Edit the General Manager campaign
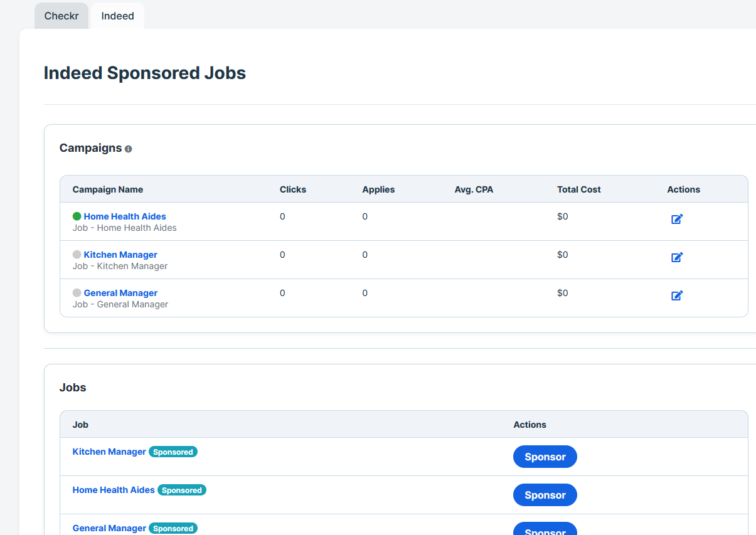Viewport: 756px width, 535px height. point(677,295)
